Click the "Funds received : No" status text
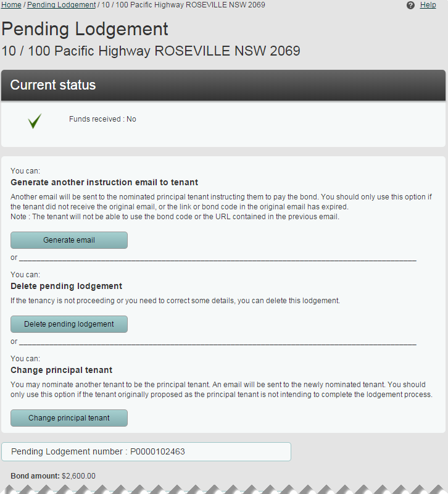Viewport: 448px width, 494px height. coord(102,119)
